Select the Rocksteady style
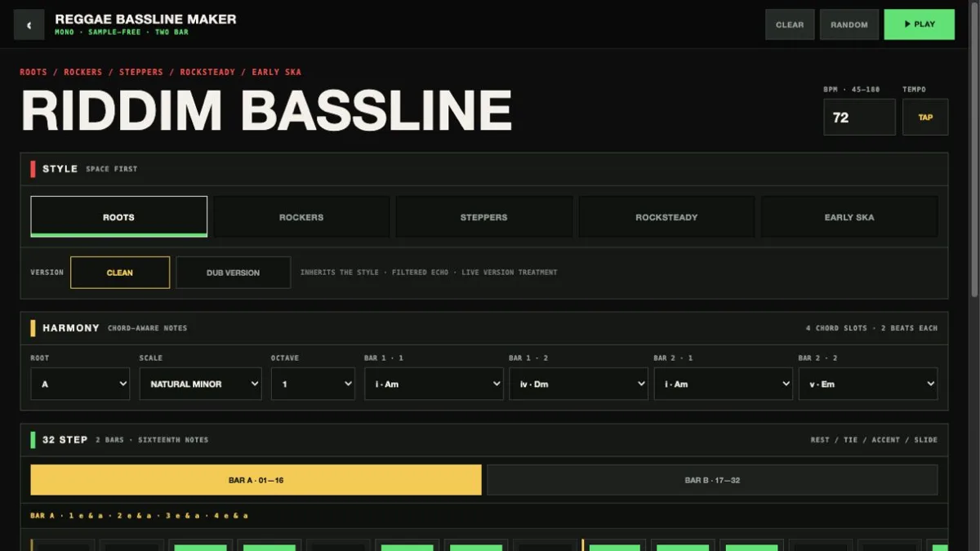Screen dimensions: 980x551 (666, 217)
